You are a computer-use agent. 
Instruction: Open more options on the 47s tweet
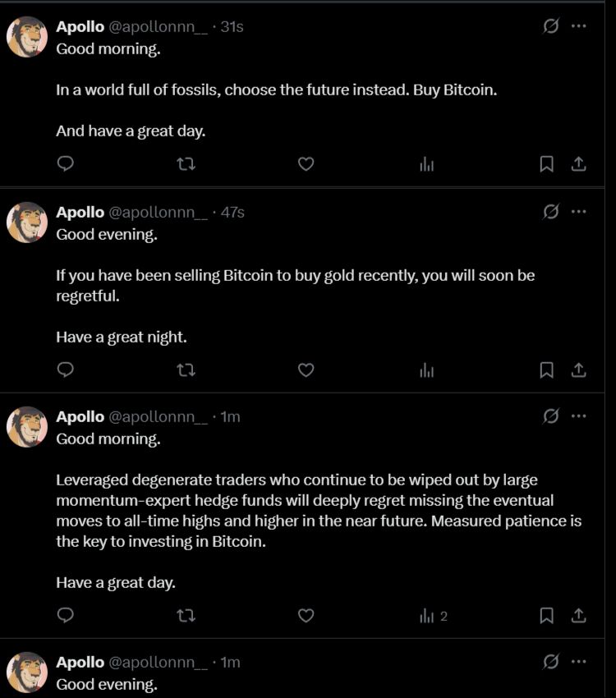pyautogui.click(x=579, y=212)
